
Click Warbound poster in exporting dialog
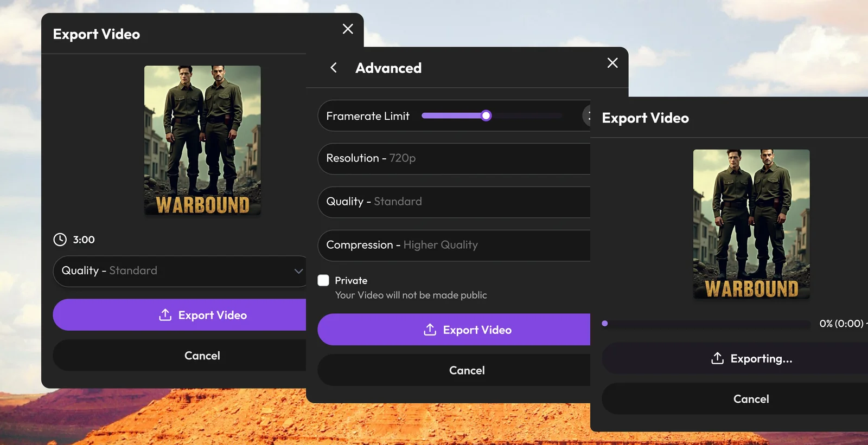point(751,224)
